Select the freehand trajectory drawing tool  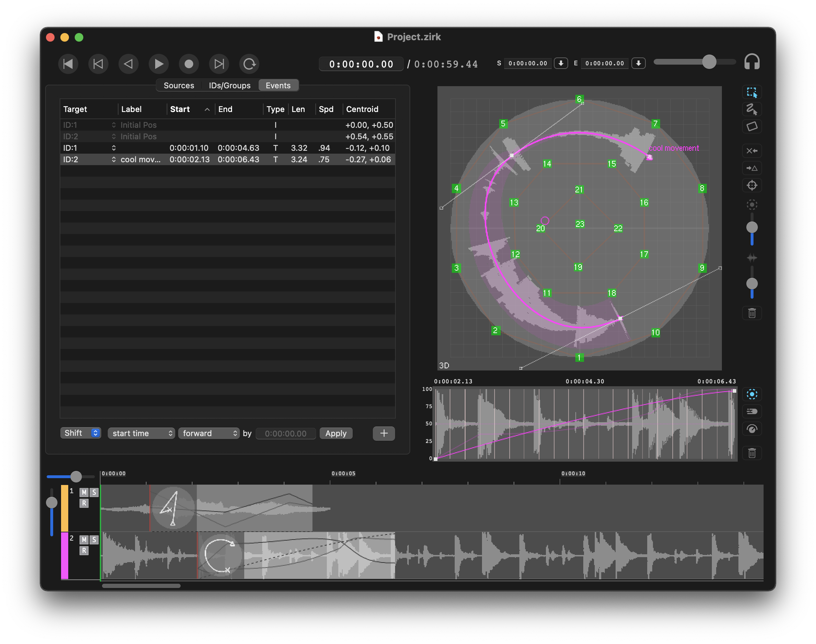(752, 109)
